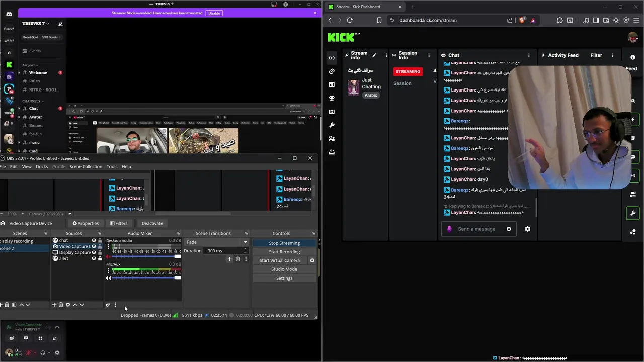Add a scene transition with plus

[230, 259]
